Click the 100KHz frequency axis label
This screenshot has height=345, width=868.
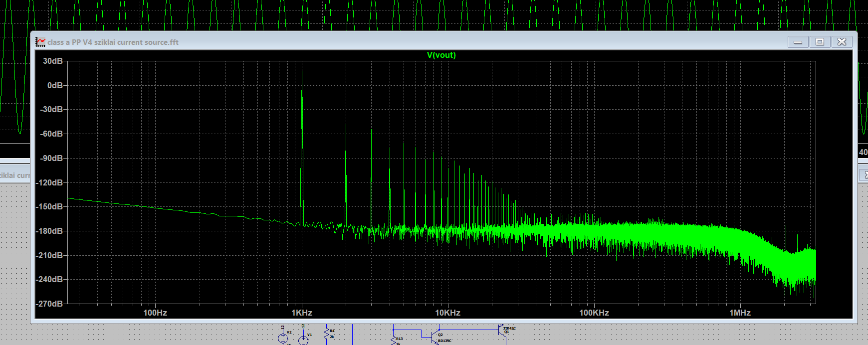(594, 313)
